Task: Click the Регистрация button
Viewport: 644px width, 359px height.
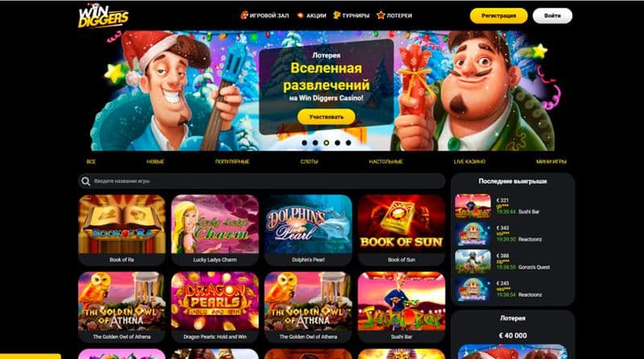Action: coord(498,16)
